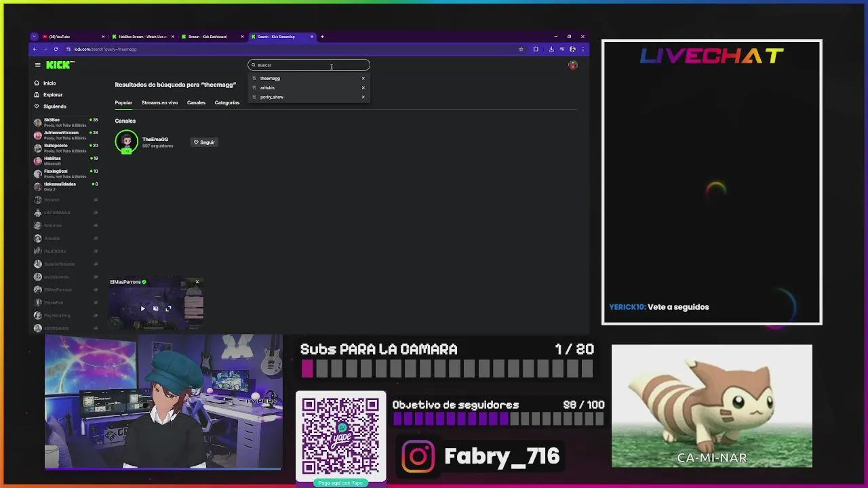Switch to the Categorías tab
Image resolution: width=868 pixels, height=488 pixels.
click(227, 103)
